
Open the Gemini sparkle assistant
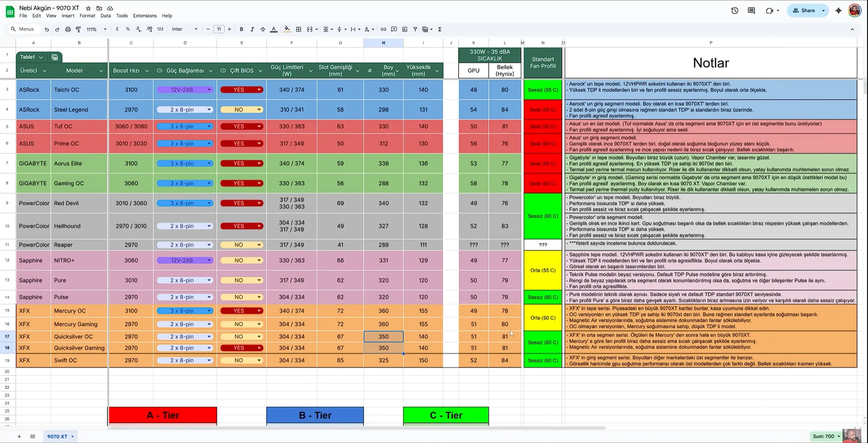tap(838, 10)
